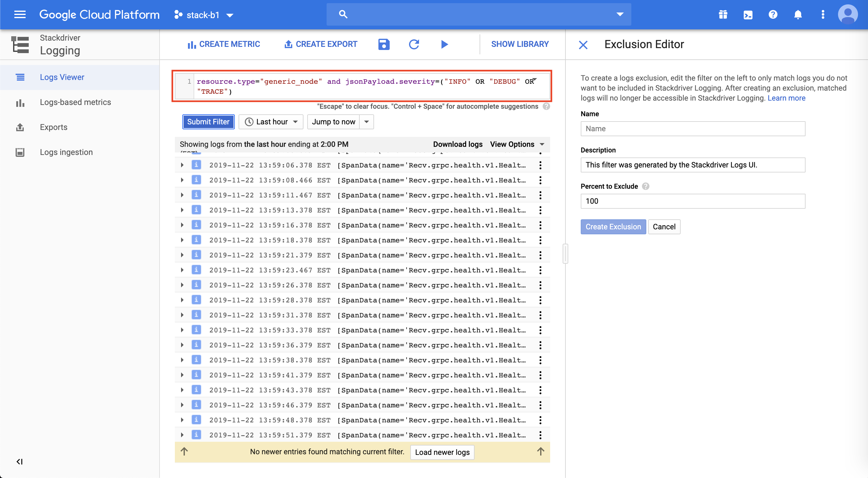Click the play stream logs icon

[444, 44]
